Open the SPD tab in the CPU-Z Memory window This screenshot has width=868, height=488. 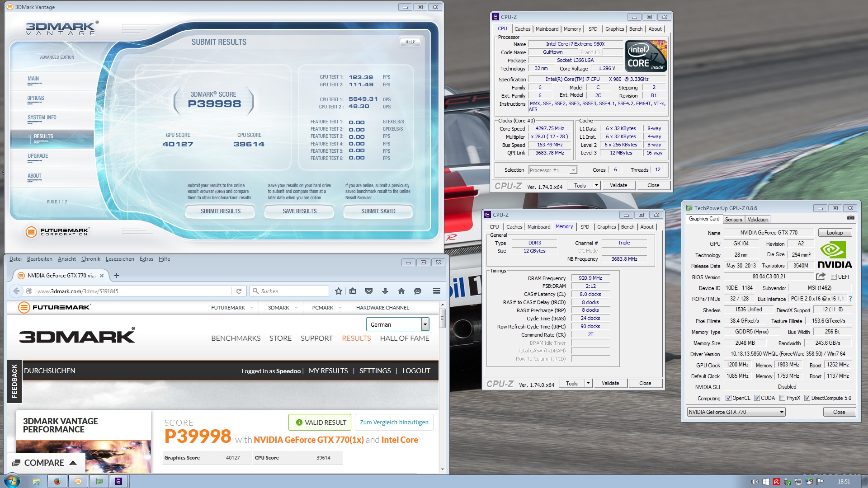(585, 227)
